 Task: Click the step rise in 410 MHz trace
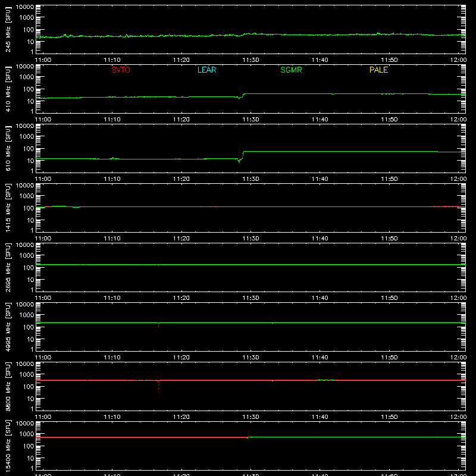(243, 96)
